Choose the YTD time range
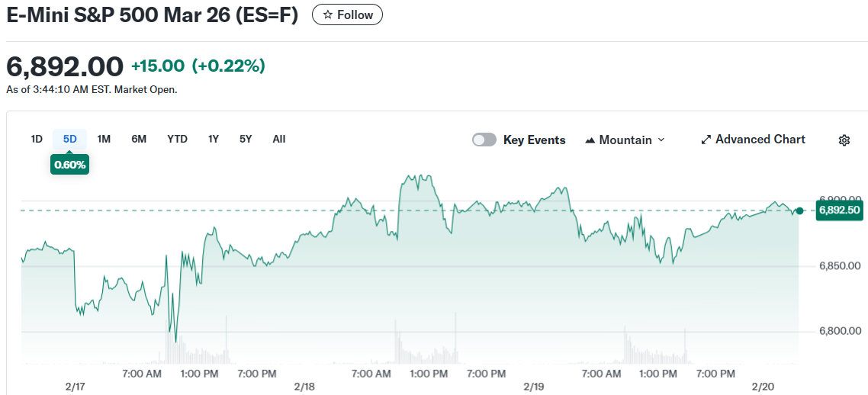868x395 pixels. 177,140
